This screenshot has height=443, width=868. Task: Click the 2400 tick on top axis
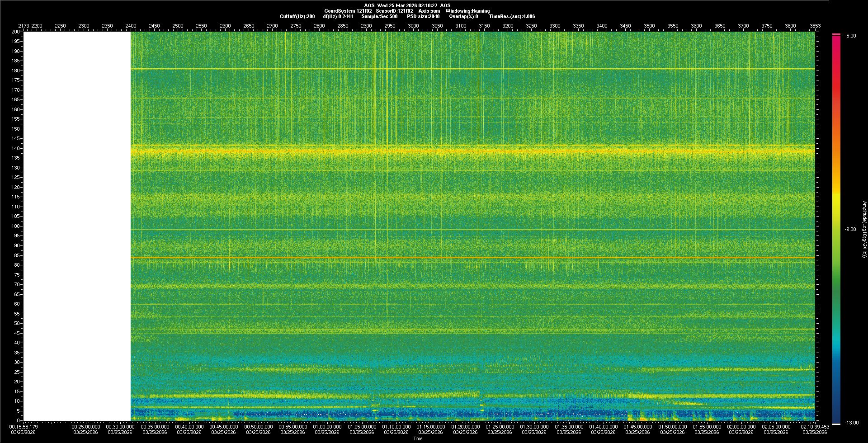[x=131, y=26]
